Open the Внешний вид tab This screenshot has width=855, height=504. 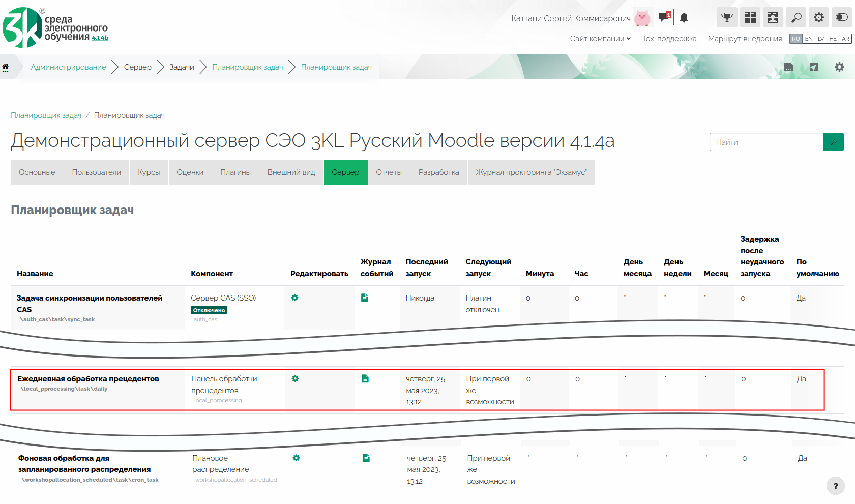[x=291, y=172]
